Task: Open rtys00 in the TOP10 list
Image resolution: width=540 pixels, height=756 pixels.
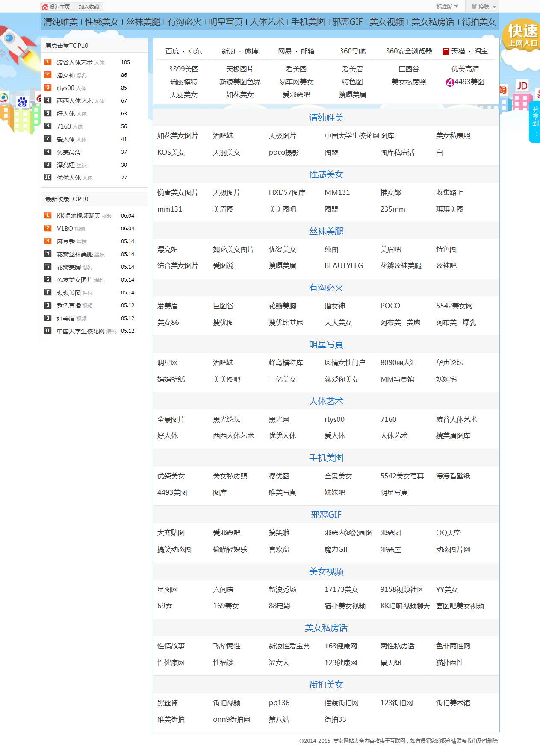Action: 65,88
